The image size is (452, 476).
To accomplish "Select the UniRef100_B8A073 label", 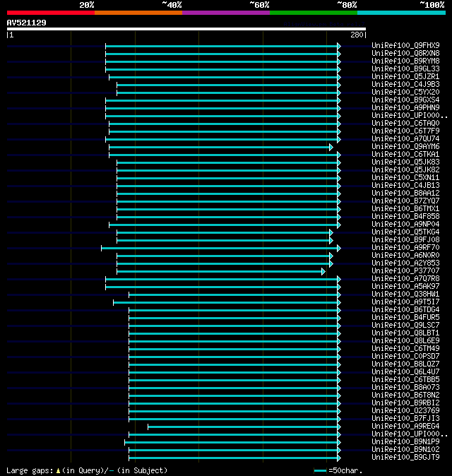I will point(405,387).
